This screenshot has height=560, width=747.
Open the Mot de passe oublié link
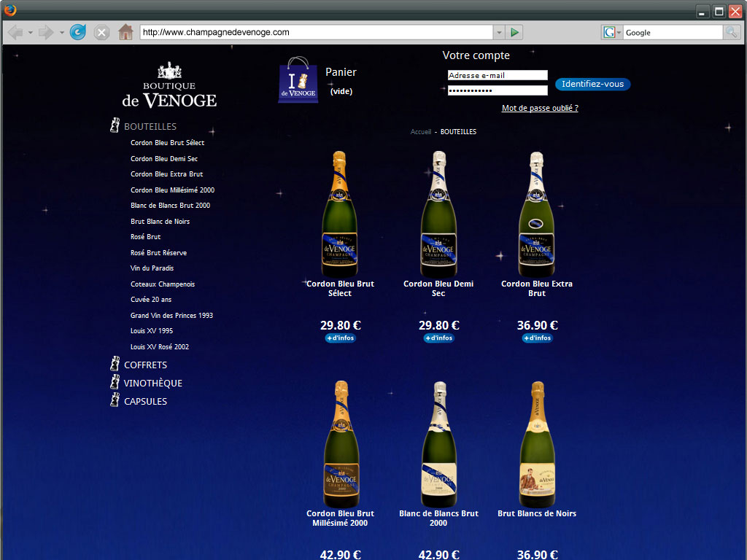[540, 108]
